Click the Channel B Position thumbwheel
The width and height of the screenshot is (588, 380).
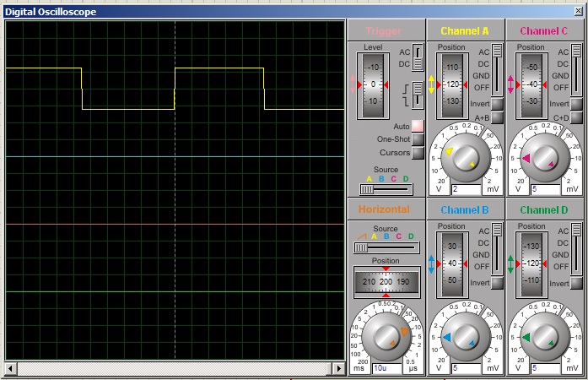coord(452,264)
